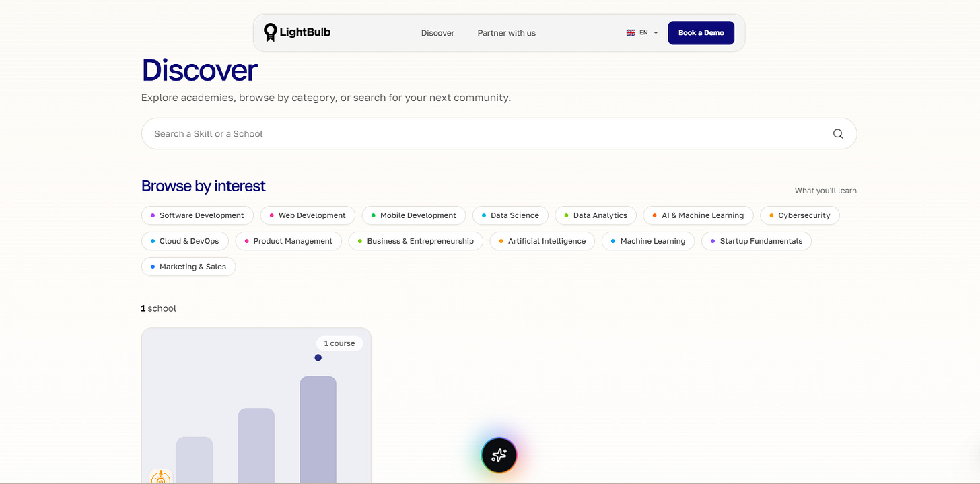Toggle the Software Development interest chip

point(197,215)
